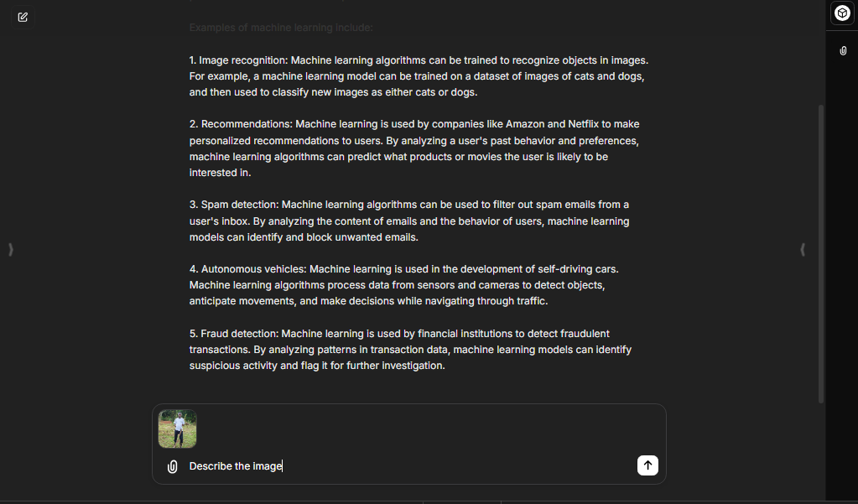Send the message with the up-arrow button

coord(647,465)
